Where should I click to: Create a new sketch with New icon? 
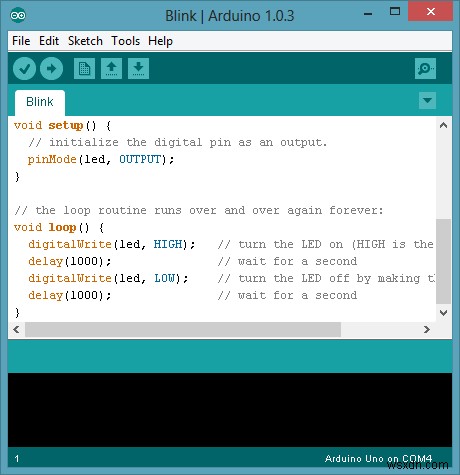84,69
